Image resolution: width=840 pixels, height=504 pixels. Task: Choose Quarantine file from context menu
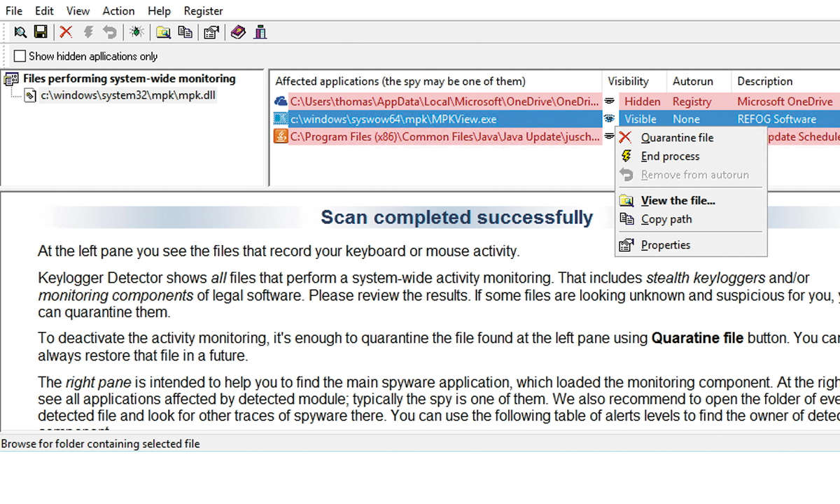[691, 138]
